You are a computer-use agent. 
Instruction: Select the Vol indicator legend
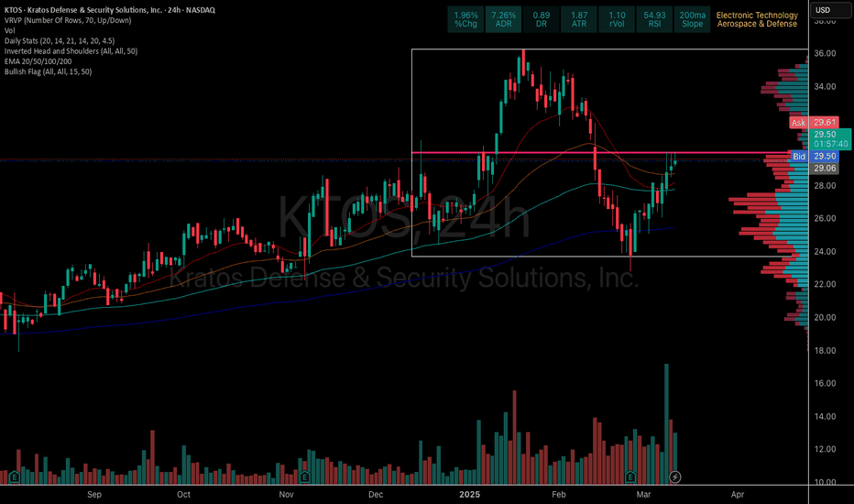(9, 30)
